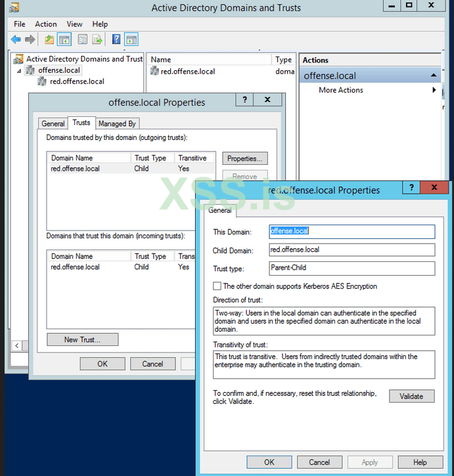454x476 pixels.
Task: Open the View menu
Action: pos(74,24)
